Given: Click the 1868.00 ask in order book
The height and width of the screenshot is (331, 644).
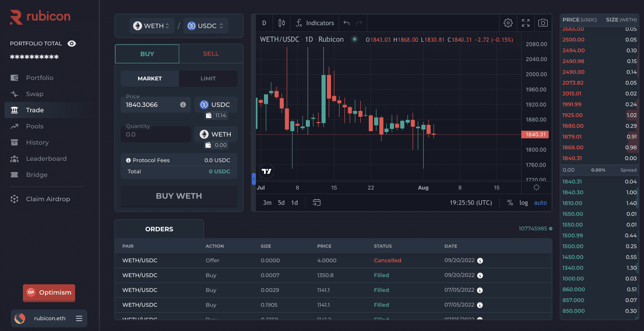Looking at the screenshot, I should pos(599,147).
